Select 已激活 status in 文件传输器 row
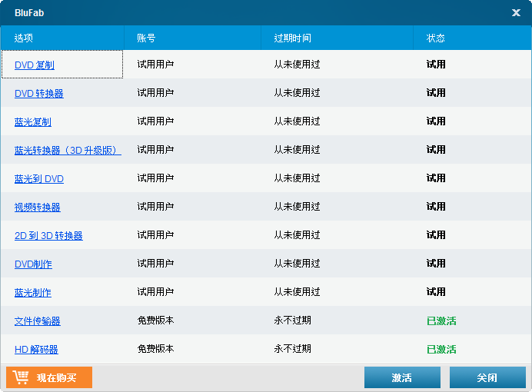Image resolution: width=532 pixels, height=392 pixels. click(x=441, y=321)
